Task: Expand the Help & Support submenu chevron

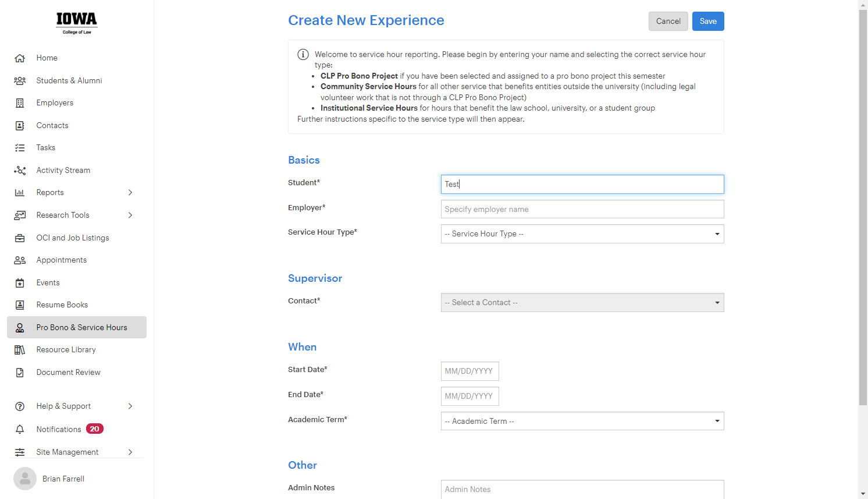Action: (x=130, y=406)
